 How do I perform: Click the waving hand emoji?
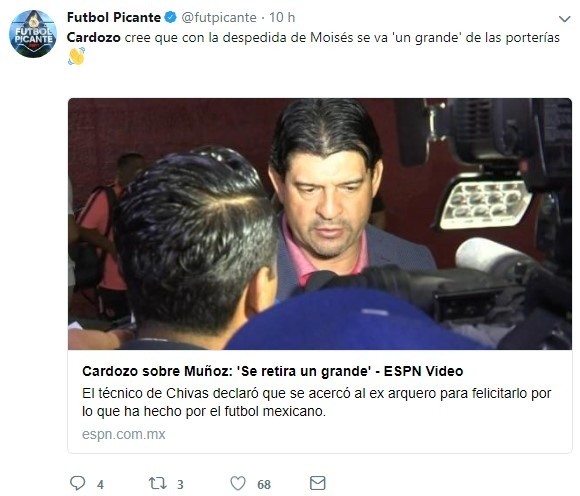(77, 56)
